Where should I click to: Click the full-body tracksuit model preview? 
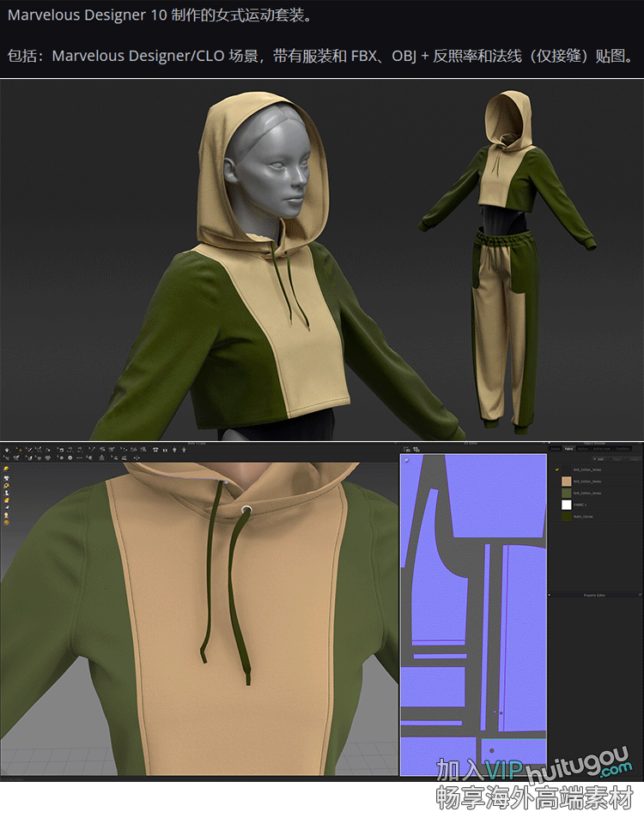(x=507, y=257)
